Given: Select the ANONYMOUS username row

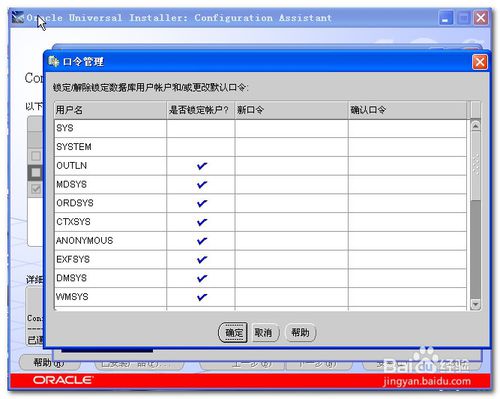Looking at the screenshot, I should [x=110, y=240].
